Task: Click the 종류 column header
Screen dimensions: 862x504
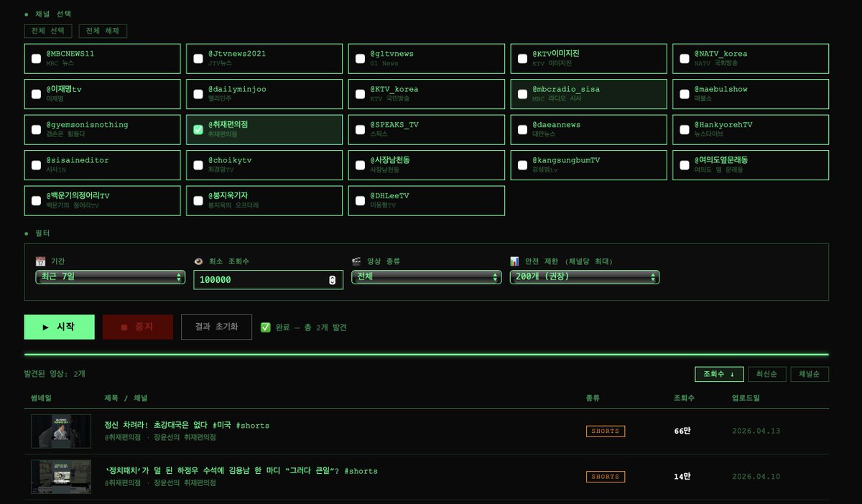Action: [x=593, y=398]
